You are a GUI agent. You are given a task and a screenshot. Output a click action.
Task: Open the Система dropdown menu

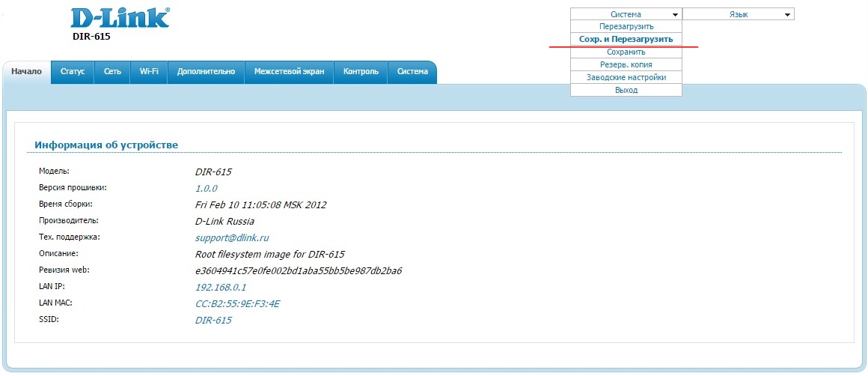tap(626, 14)
